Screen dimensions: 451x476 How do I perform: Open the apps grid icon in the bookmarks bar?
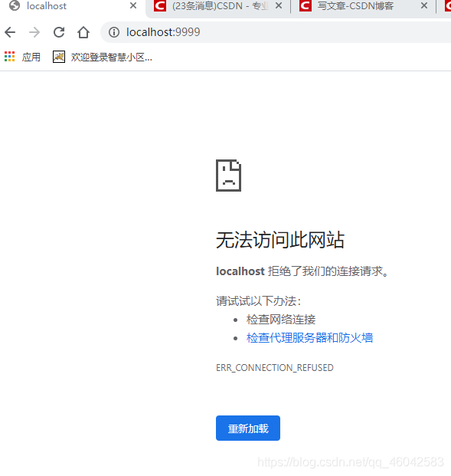pyautogui.click(x=10, y=57)
